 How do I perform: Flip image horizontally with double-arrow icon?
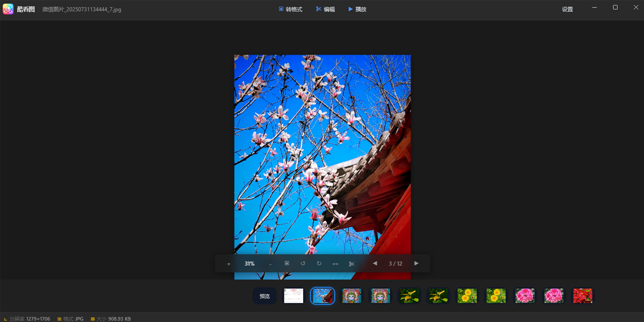click(x=335, y=264)
